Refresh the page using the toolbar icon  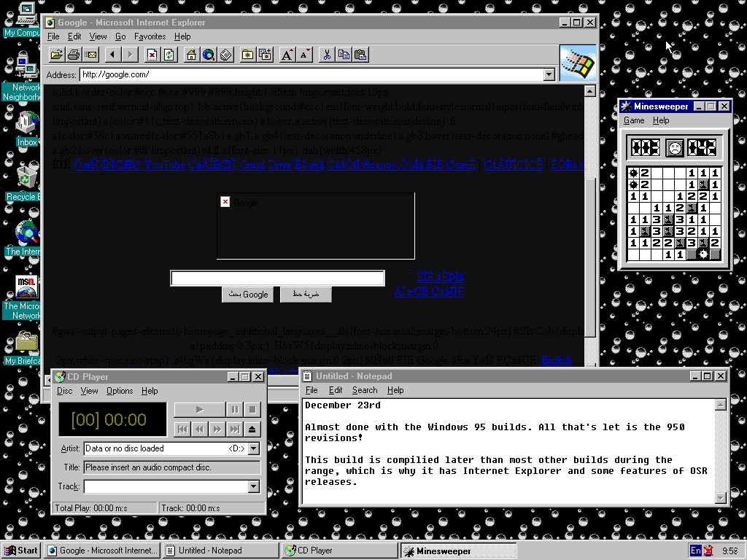(169, 55)
